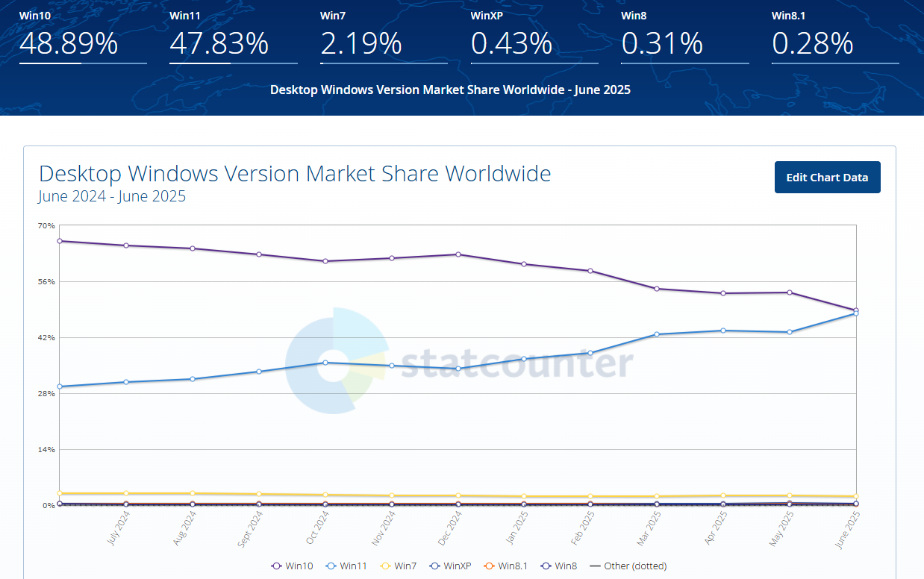Click the Other (dotted) legend line icon

pyautogui.click(x=595, y=566)
